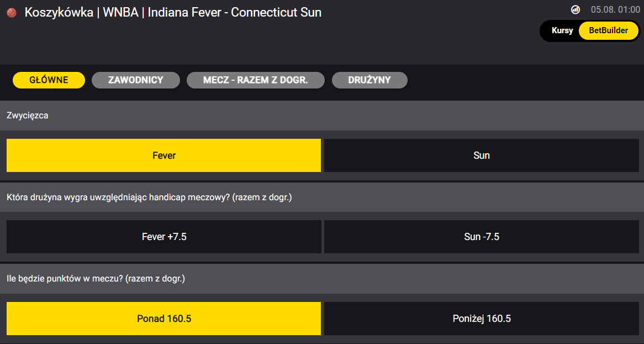Open the match statistics icon near the date

(575, 10)
